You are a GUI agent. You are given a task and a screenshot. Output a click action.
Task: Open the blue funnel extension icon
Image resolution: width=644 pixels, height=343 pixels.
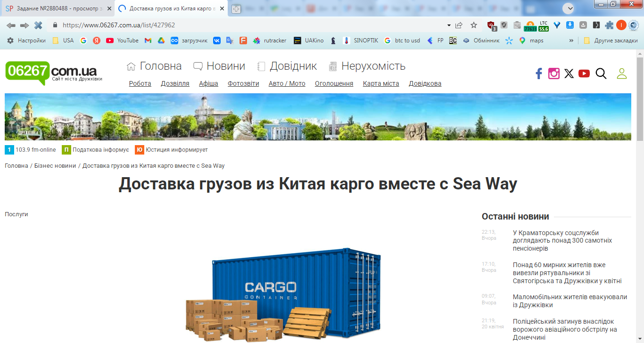(x=557, y=25)
